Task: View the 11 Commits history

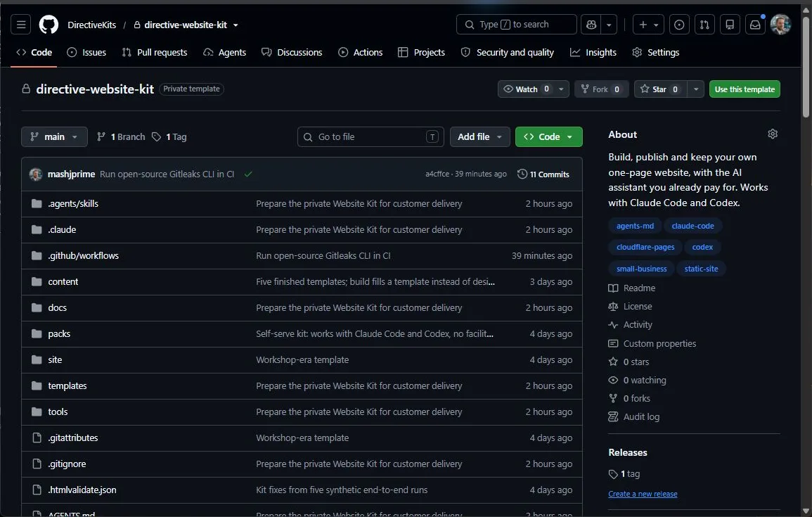Action: click(543, 174)
